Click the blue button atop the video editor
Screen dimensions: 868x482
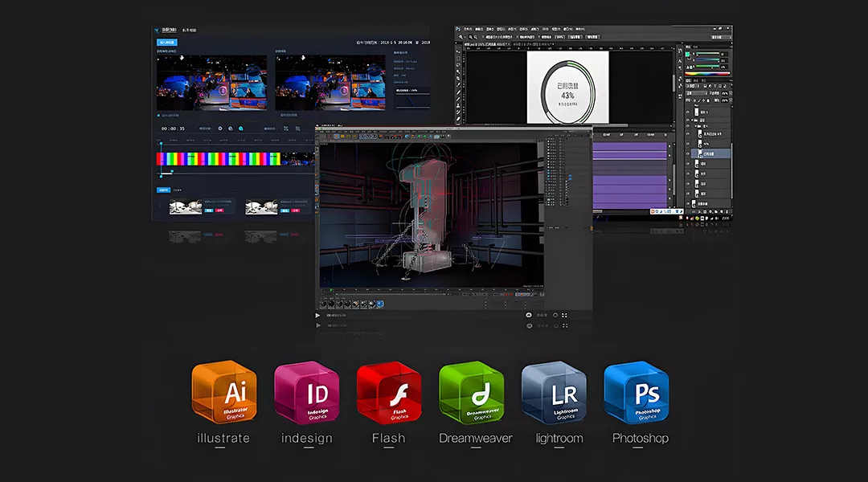click(167, 42)
